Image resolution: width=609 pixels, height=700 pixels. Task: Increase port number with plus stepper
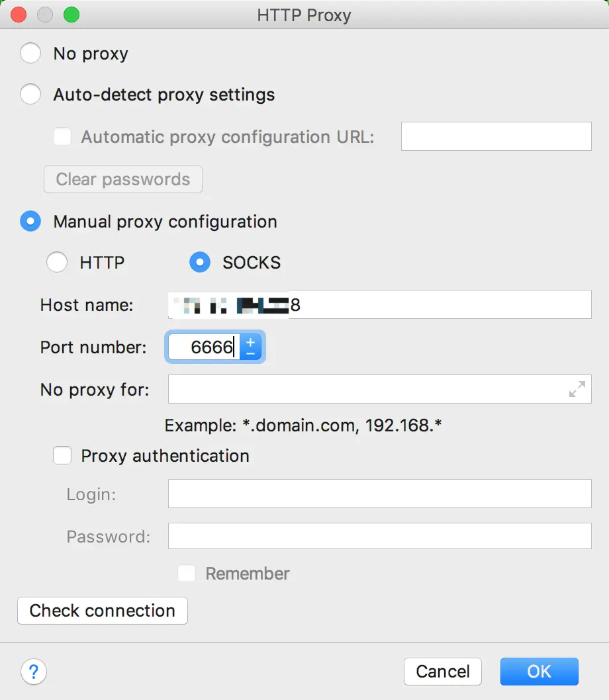(x=251, y=341)
